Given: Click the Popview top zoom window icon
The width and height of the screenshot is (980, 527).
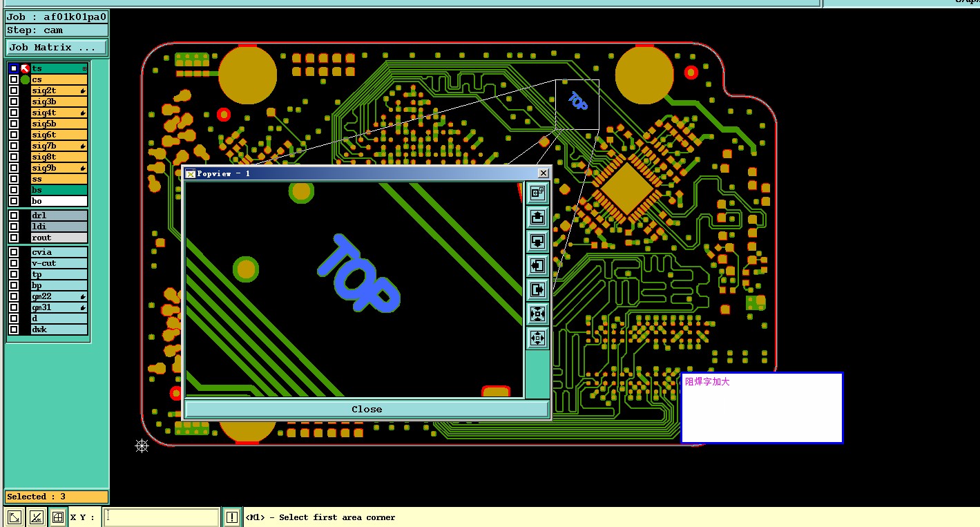Looking at the screenshot, I should (537, 193).
